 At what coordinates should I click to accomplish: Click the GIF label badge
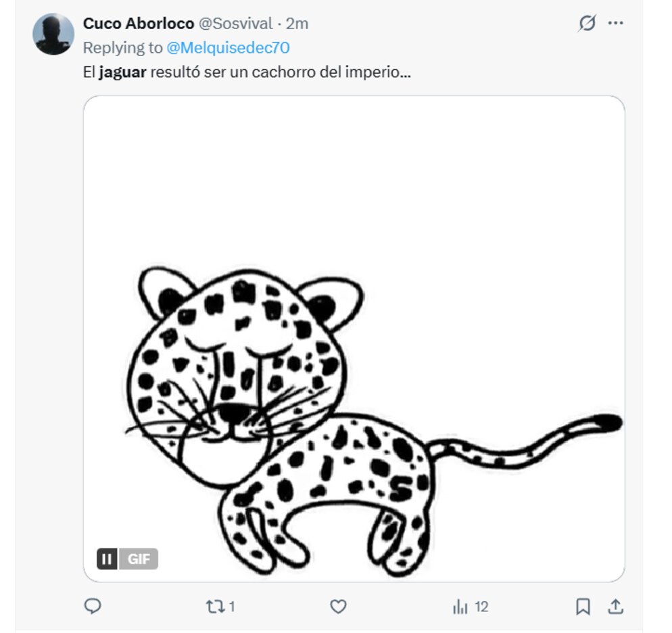coord(139,559)
